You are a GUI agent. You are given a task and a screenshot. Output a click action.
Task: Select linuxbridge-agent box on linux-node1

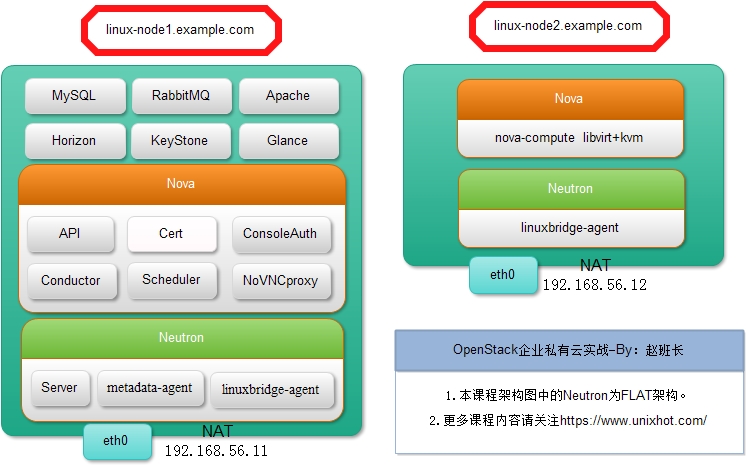pyautogui.click(x=272, y=390)
